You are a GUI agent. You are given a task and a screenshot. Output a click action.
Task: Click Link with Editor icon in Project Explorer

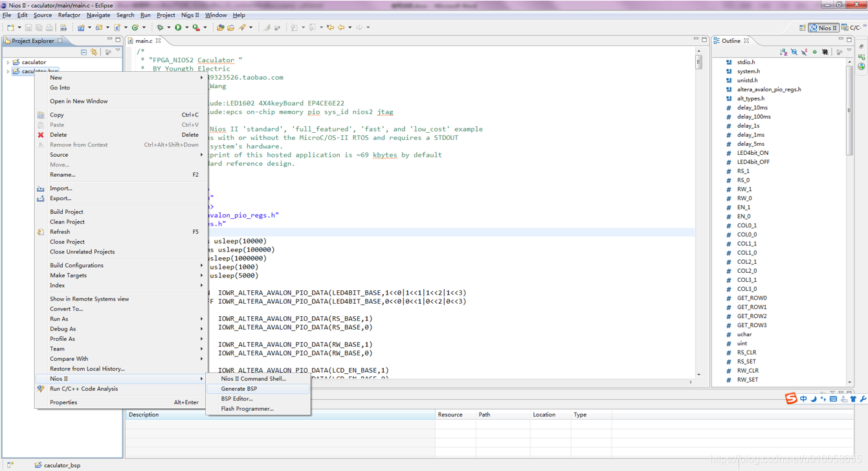(95, 52)
